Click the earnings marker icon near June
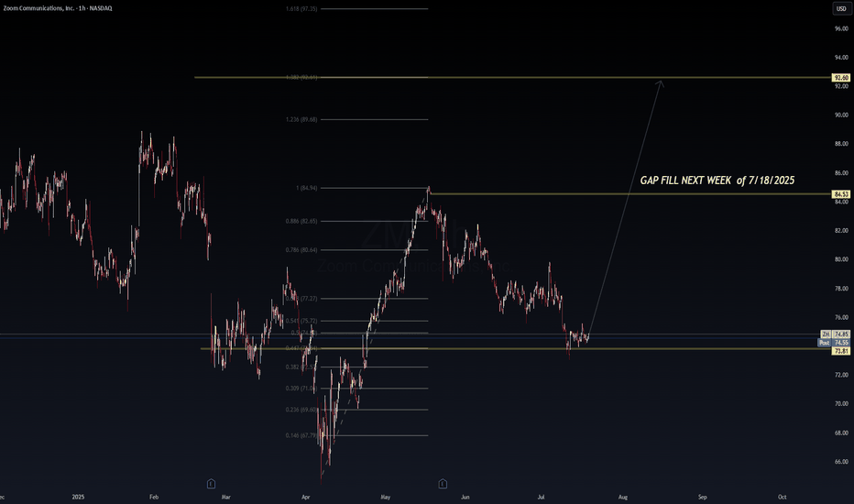 (x=443, y=483)
